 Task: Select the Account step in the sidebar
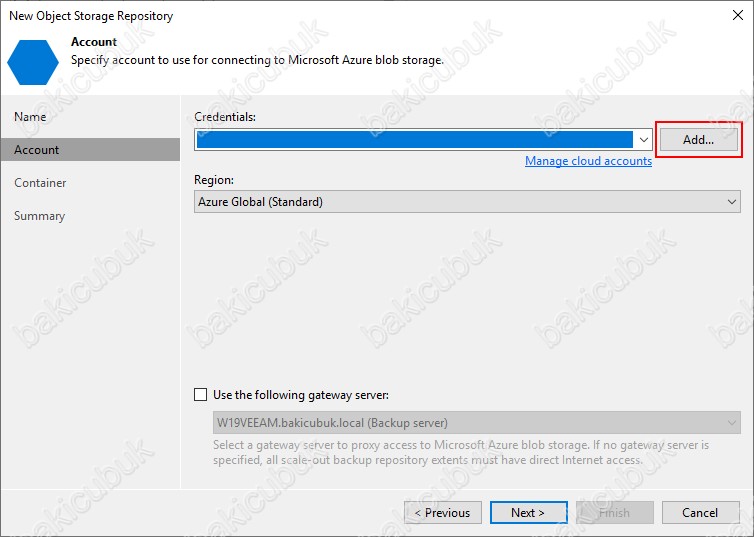point(37,150)
